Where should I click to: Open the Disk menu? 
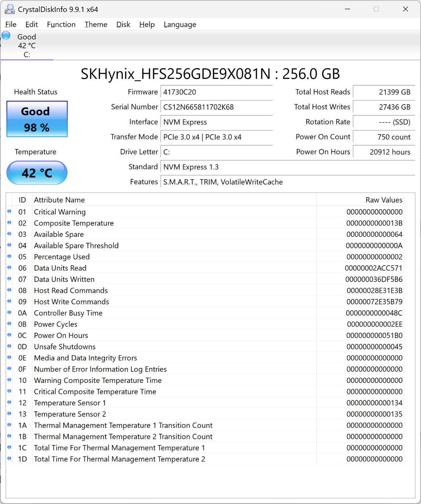click(123, 24)
